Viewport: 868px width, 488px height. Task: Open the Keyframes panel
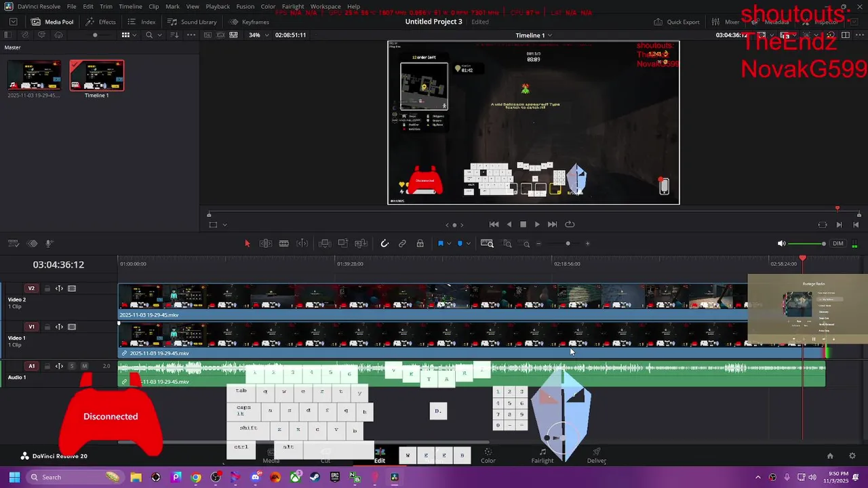click(249, 22)
